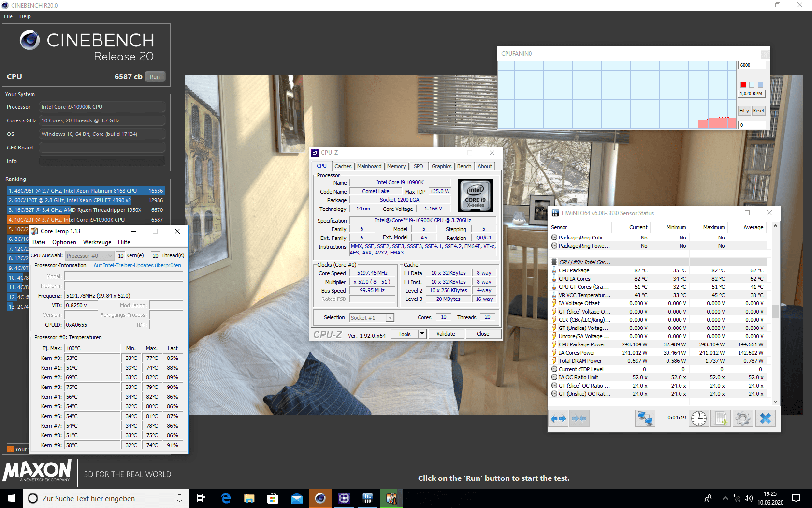
Task: Click the dropdown arrow beside the Tools button
Action: coord(422,334)
